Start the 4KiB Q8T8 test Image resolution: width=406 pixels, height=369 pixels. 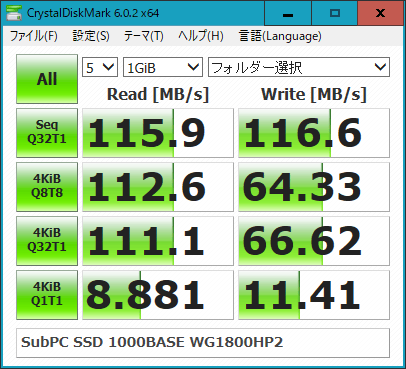47,187
